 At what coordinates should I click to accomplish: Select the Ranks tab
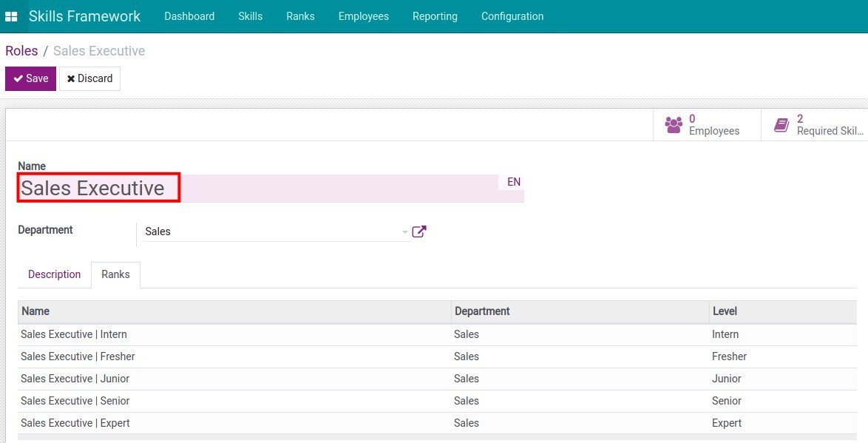[115, 274]
